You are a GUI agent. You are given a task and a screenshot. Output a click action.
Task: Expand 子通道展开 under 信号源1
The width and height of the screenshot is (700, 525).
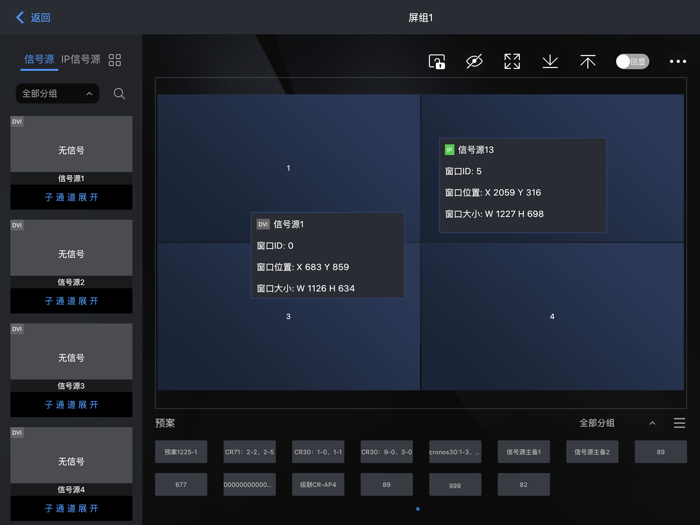(x=71, y=197)
